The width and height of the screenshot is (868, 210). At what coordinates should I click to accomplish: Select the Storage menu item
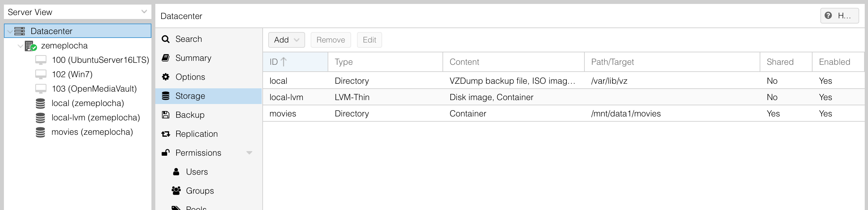tap(209, 96)
